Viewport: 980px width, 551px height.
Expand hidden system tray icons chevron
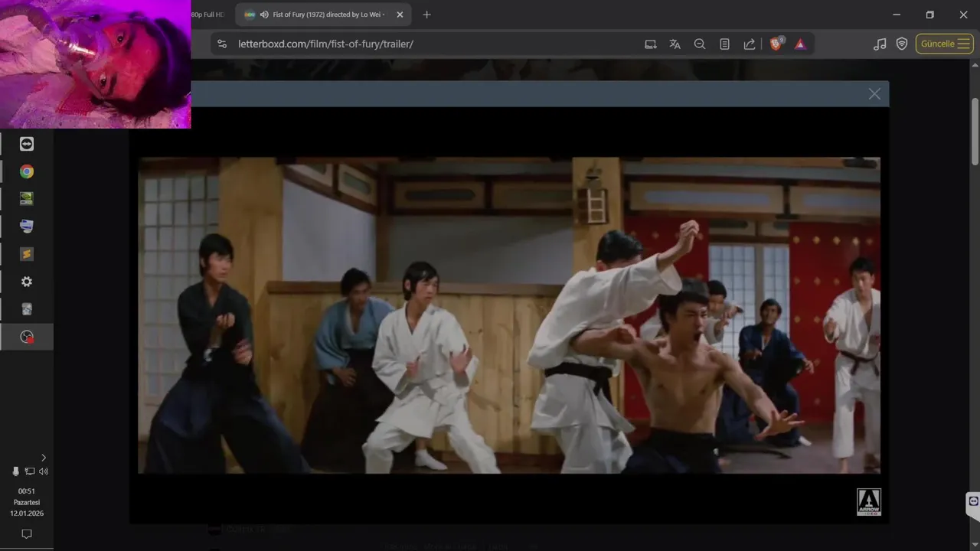[43, 458]
